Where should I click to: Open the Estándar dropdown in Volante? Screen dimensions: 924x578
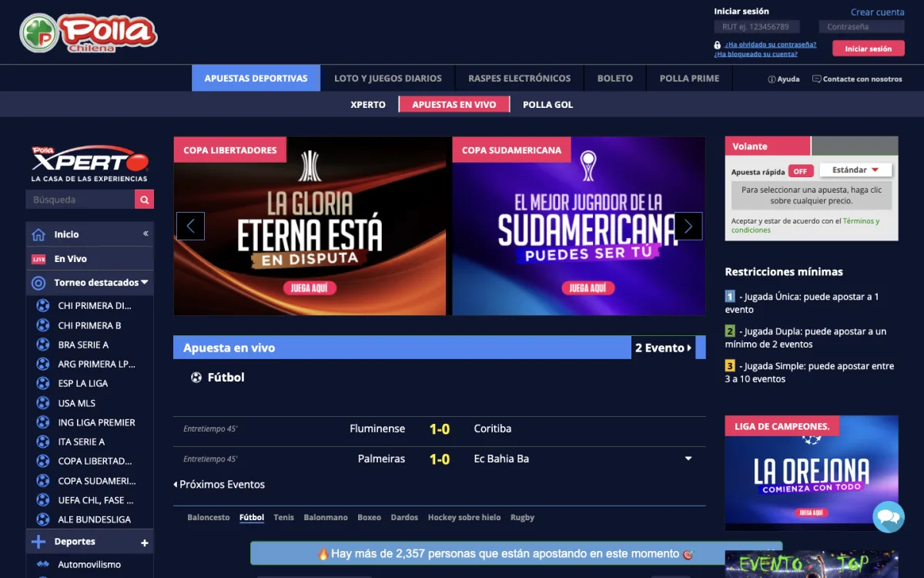(855, 170)
